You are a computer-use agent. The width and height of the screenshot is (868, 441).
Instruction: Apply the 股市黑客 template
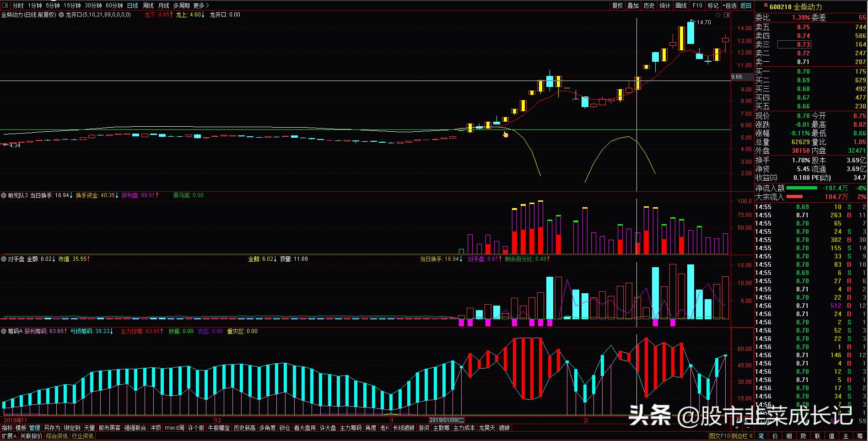(110, 428)
